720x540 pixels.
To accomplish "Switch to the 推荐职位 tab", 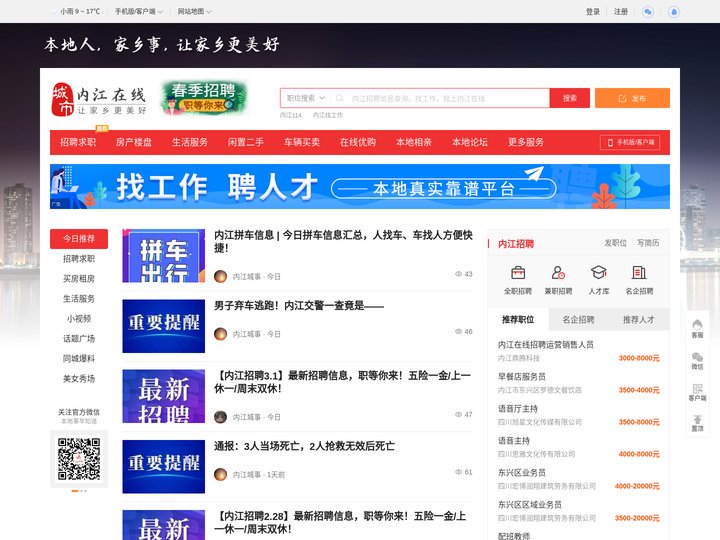I will tap(518, 320).
